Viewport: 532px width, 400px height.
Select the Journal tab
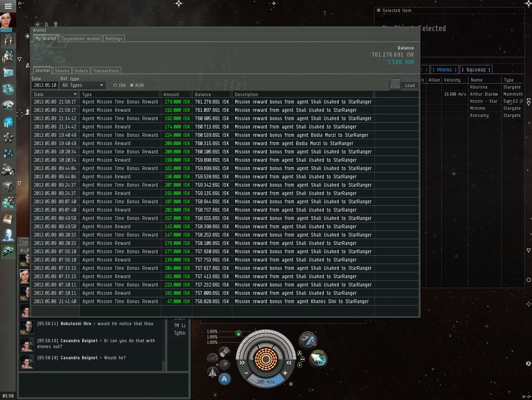tap(42, 71)
